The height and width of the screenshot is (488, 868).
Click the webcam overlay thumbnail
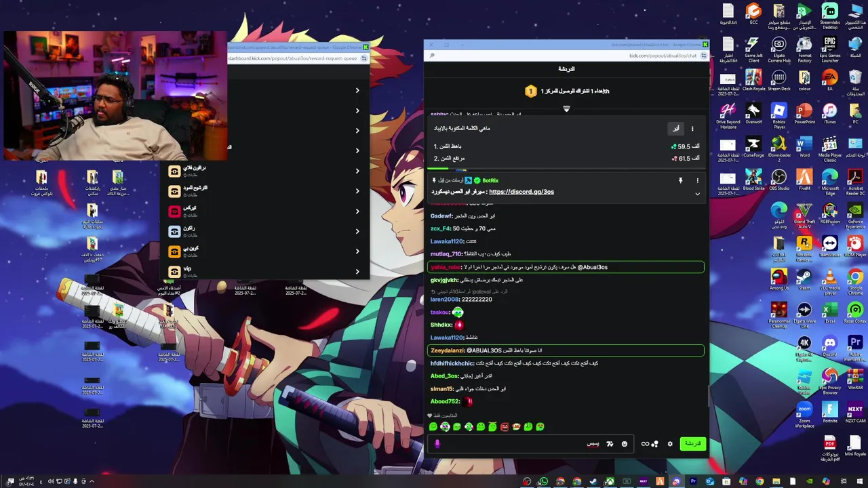(x=115, y=95)
